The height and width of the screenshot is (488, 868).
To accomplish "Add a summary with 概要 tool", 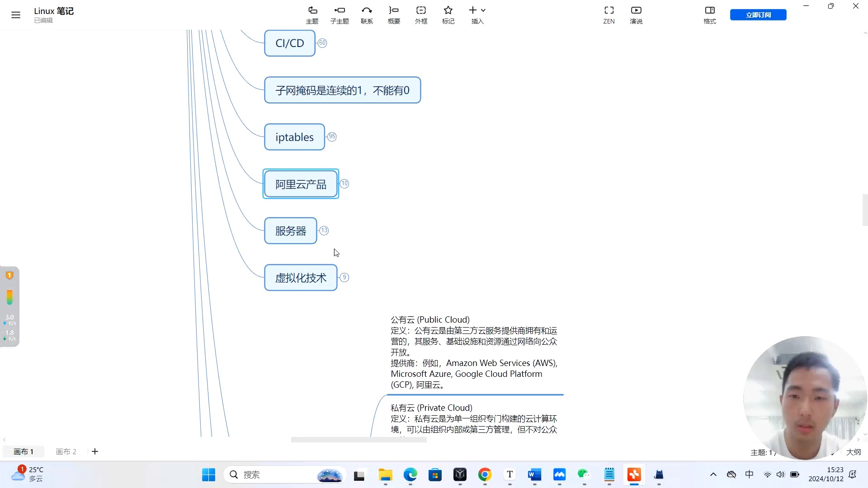I will (x=394, y=15).
